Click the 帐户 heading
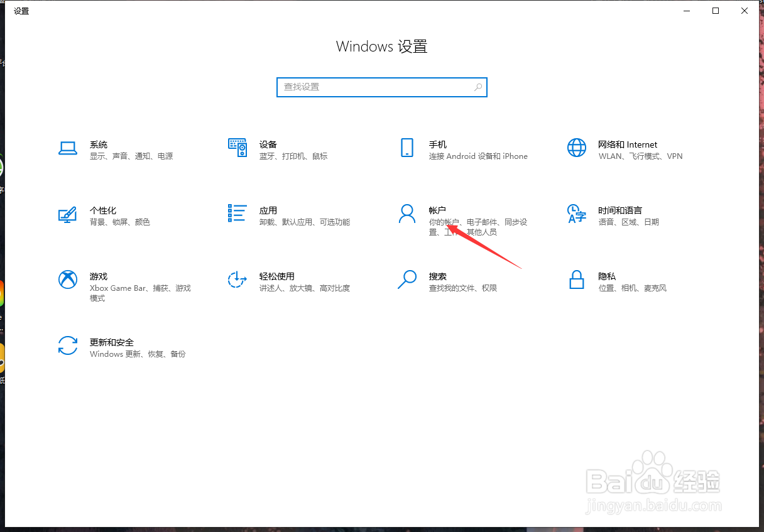 (x=438, y=210)
